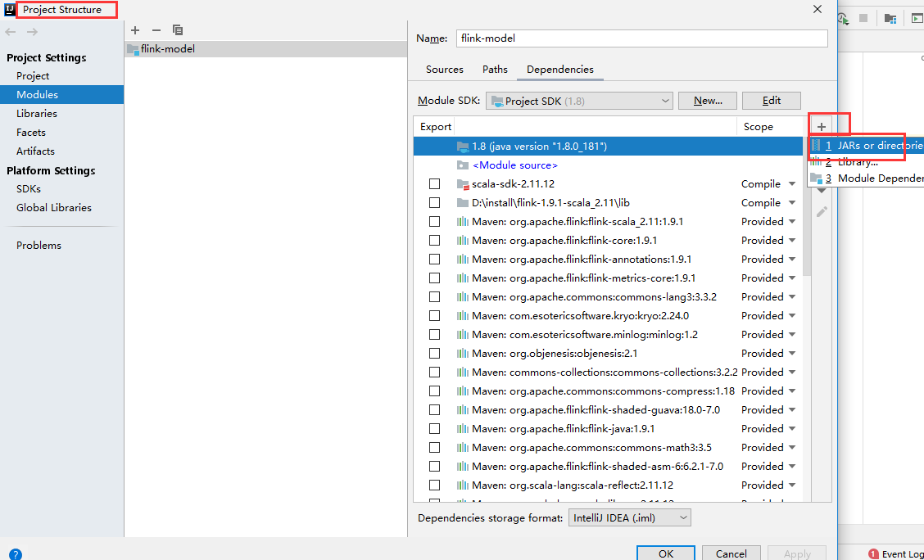The height and width of the screenshot is (560, 924).
Task: Click the remove module minus icon
Action: point(156,30)
